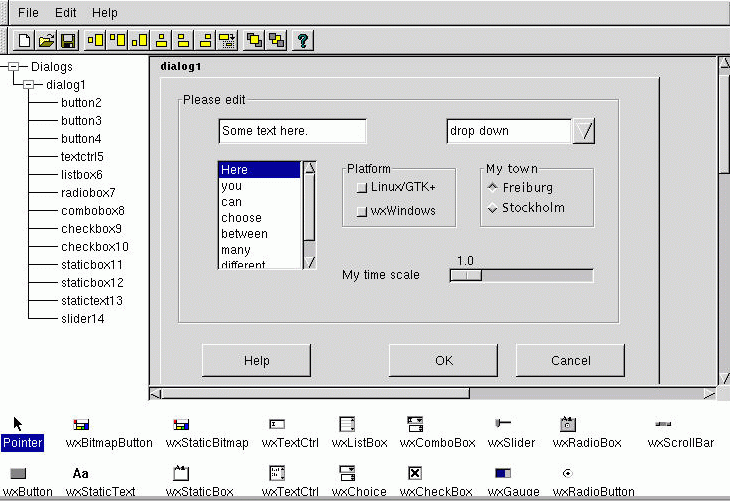Select the wxChoice palette tool

(x=358, y=481)
